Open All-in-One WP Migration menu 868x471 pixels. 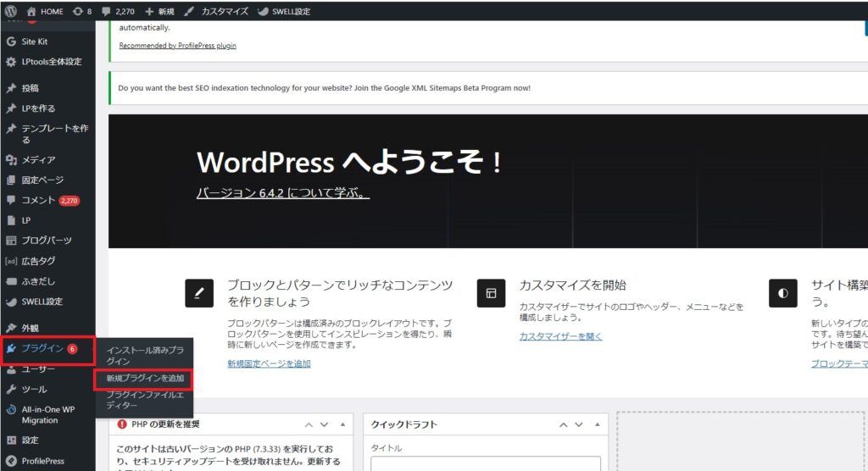48,414
